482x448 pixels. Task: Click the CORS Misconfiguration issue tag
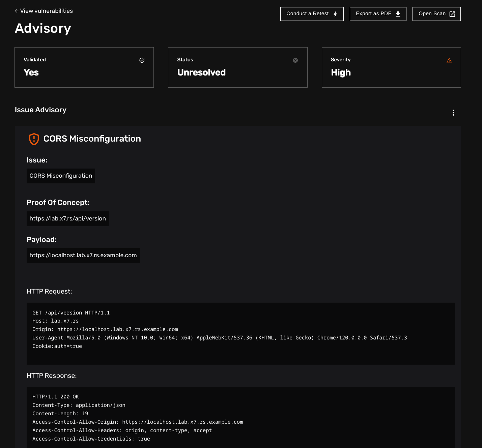coord(61,176)
